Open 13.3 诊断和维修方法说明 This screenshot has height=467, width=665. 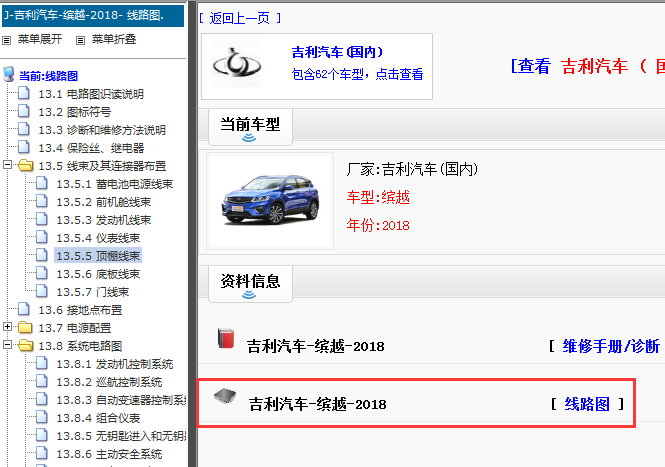tap(102, 130)
